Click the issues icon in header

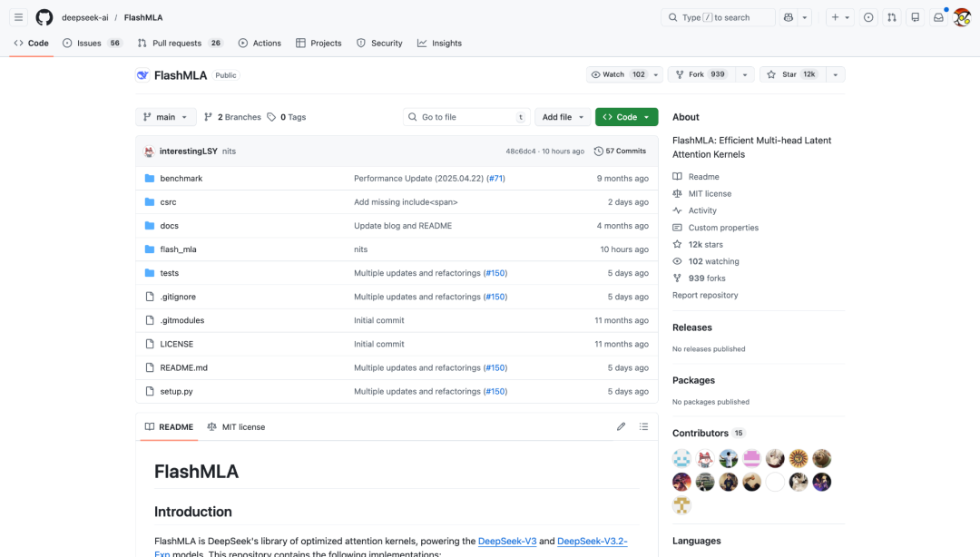point(868,17)
